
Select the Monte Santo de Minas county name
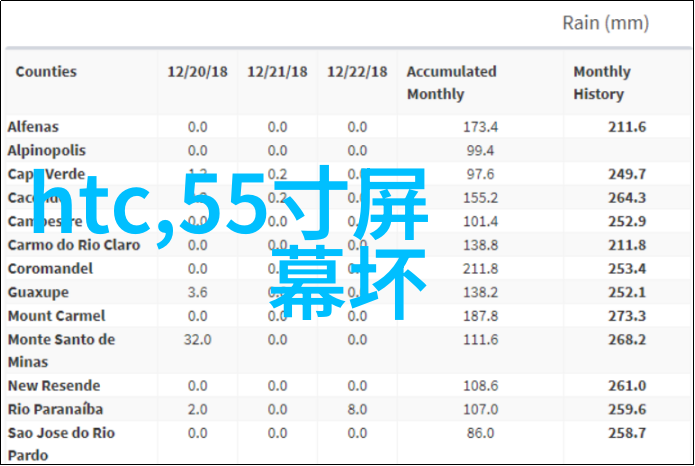tap(62, 351)
